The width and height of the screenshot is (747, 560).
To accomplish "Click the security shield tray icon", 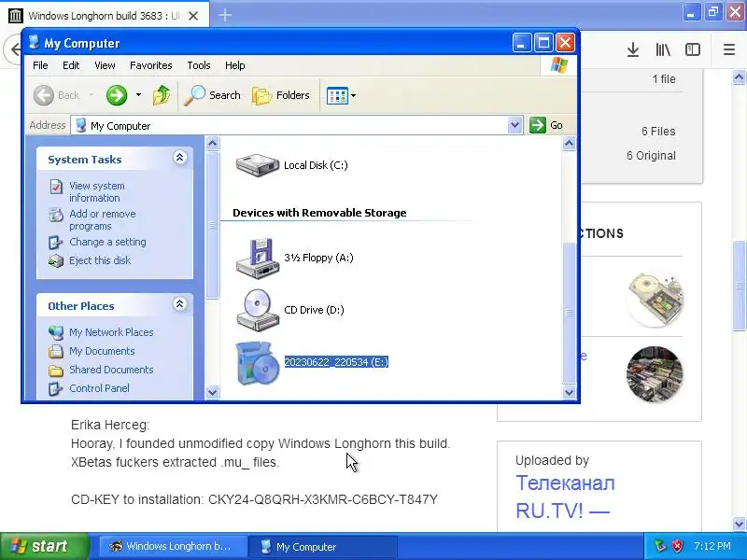I will (x=677, y=546).
